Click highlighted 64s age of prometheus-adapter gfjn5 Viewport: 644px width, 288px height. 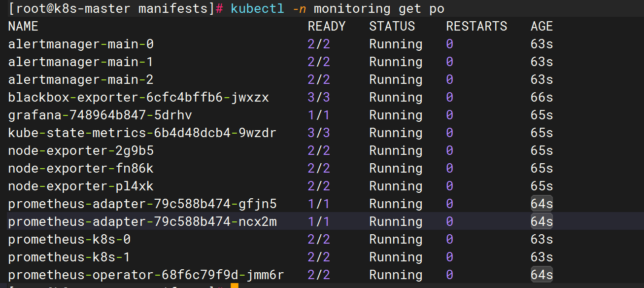(x=542, y=204)
